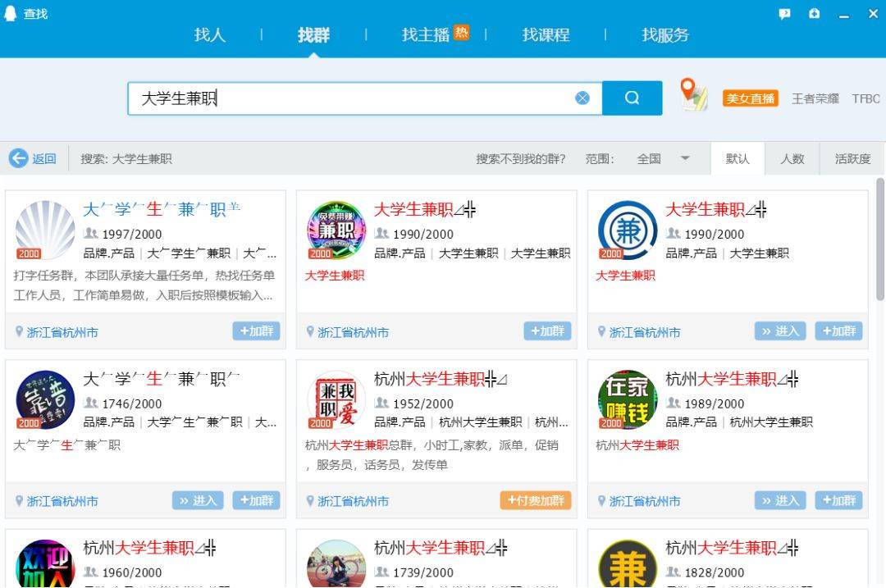Open the colorful 兼职 avatar of second group
Viewport: 886px width, 588px height.
336,230
